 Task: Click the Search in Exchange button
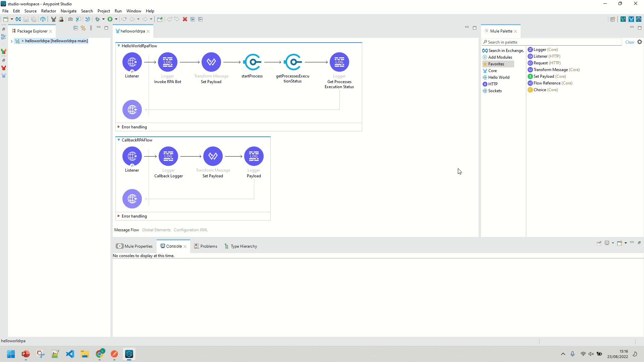coord(503,50)
